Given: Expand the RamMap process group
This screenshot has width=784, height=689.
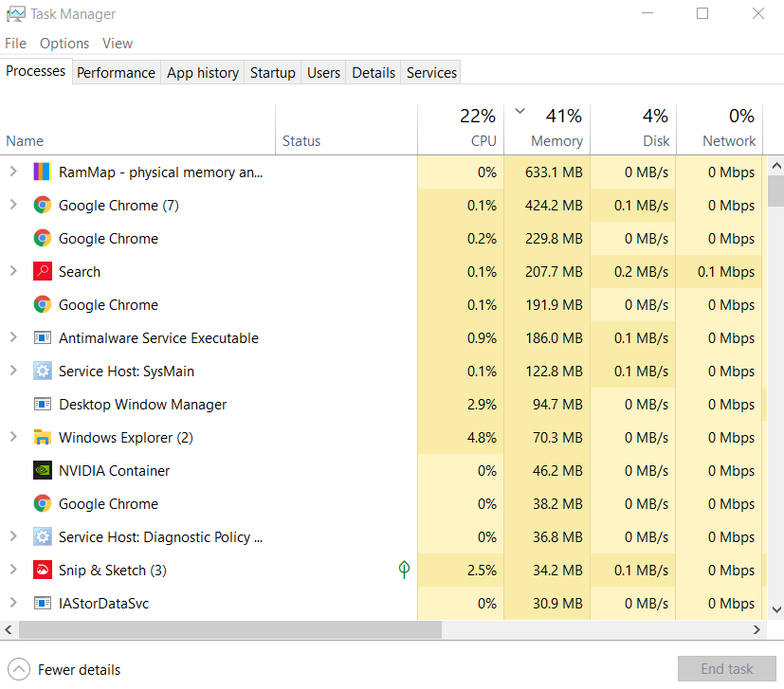Looking at the screenshot, I should (13, 172).
